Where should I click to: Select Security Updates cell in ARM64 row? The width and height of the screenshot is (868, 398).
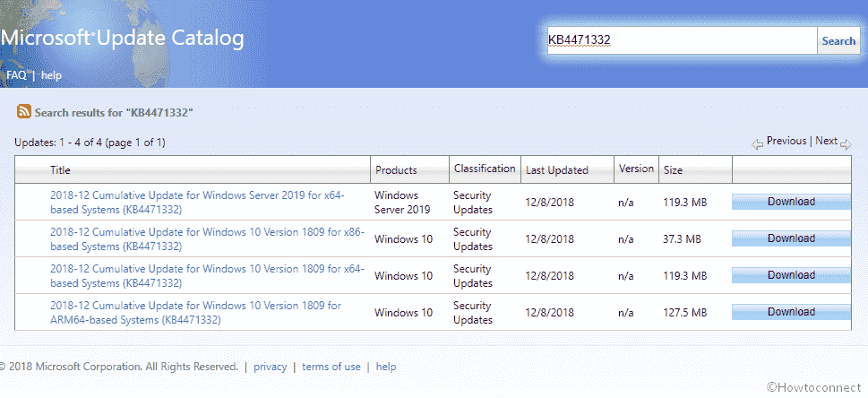pos(473,313)
